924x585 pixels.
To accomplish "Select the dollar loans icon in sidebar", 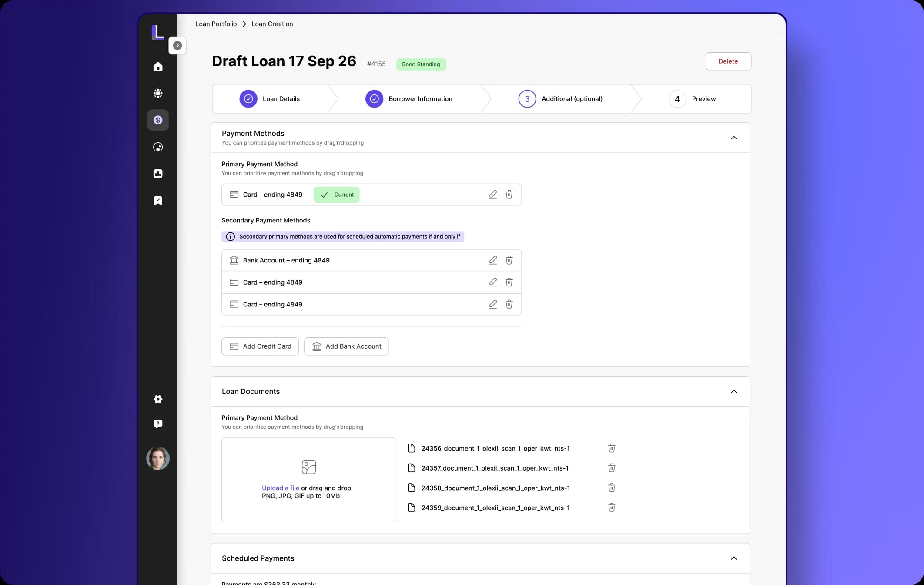I will 158,120.
